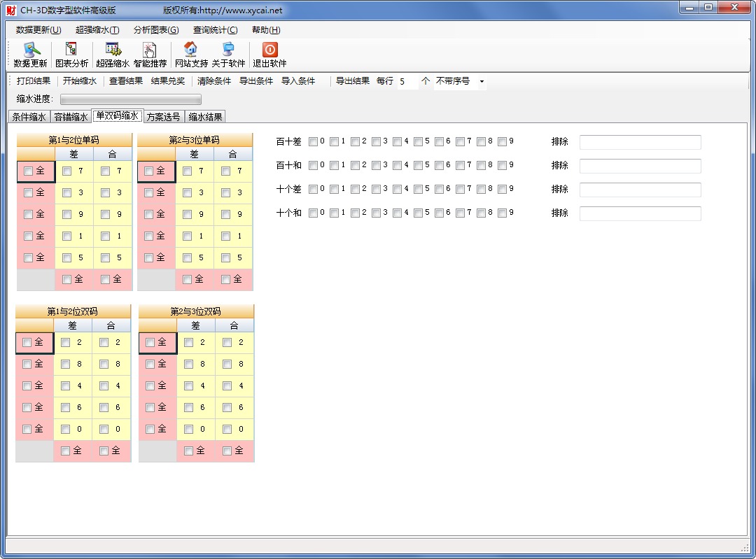Click the 超强缩水 toolbar icon
This screenshot has height=559, width=756.
point(113,50)
